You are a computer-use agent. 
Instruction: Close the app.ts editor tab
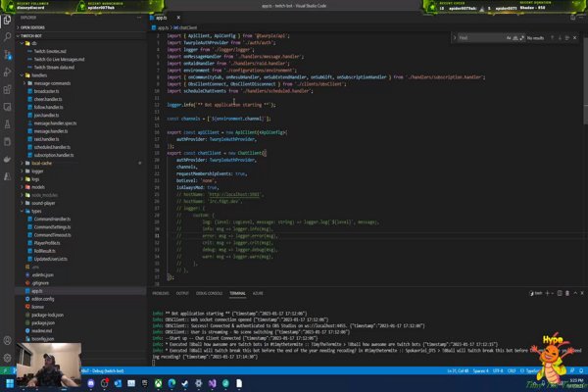(x=178, y=18)
